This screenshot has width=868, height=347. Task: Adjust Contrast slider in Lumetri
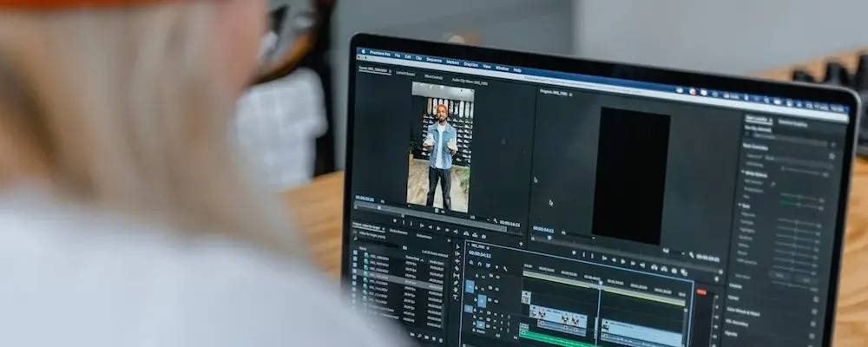797,232
